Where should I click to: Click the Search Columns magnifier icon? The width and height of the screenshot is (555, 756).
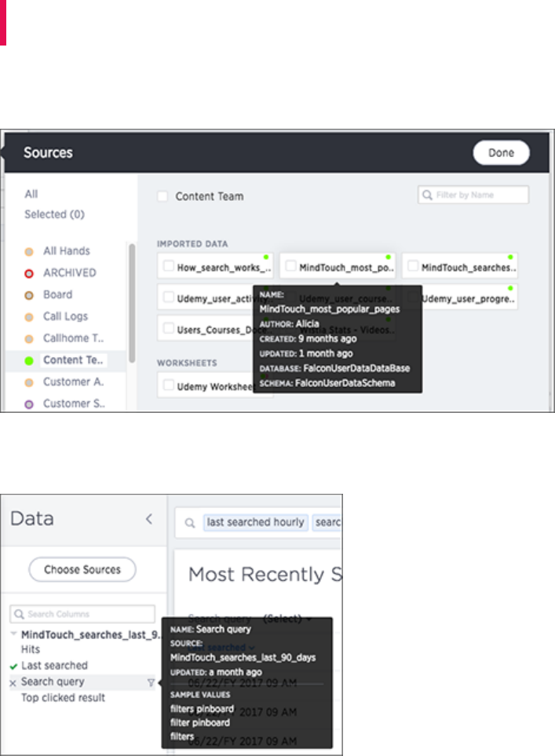[x=19, y=614]
